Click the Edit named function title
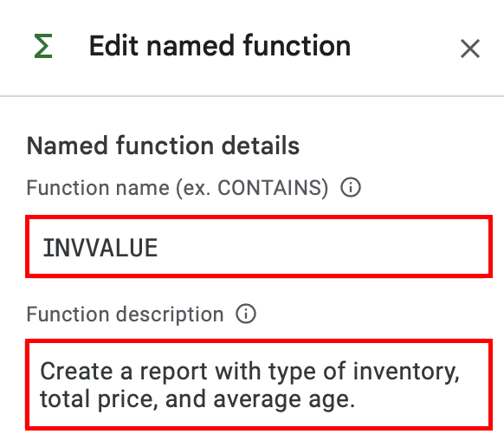 (x=220, y=46)
